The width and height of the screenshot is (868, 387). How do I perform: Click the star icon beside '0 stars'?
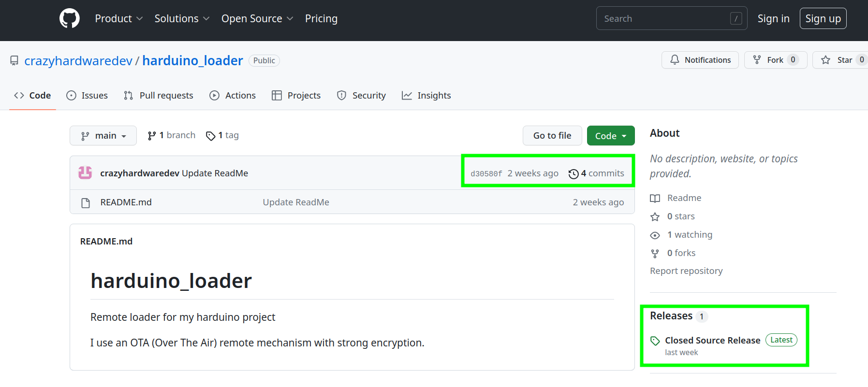coord(655,216)
